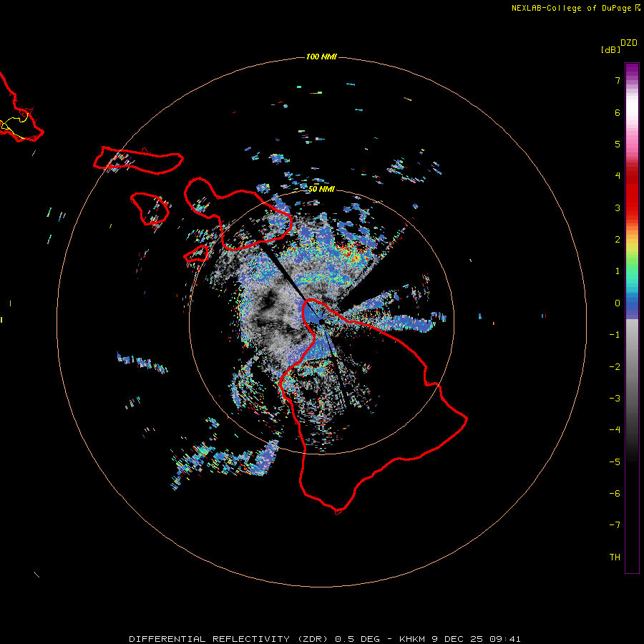Click the 100 NMI range ring label
The height and width of the screenshot is (644, 644).
pyautogui.click(x=321, y=57)
